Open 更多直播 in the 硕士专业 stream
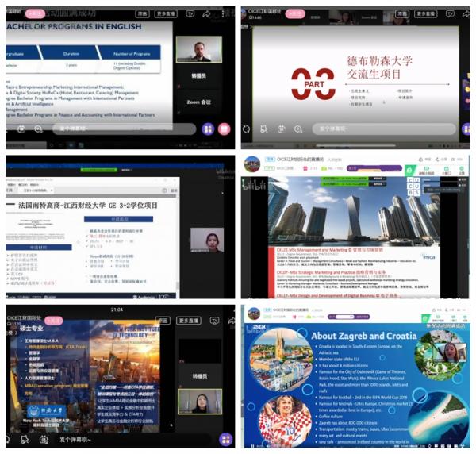476x454 pixels. [189, 321]
